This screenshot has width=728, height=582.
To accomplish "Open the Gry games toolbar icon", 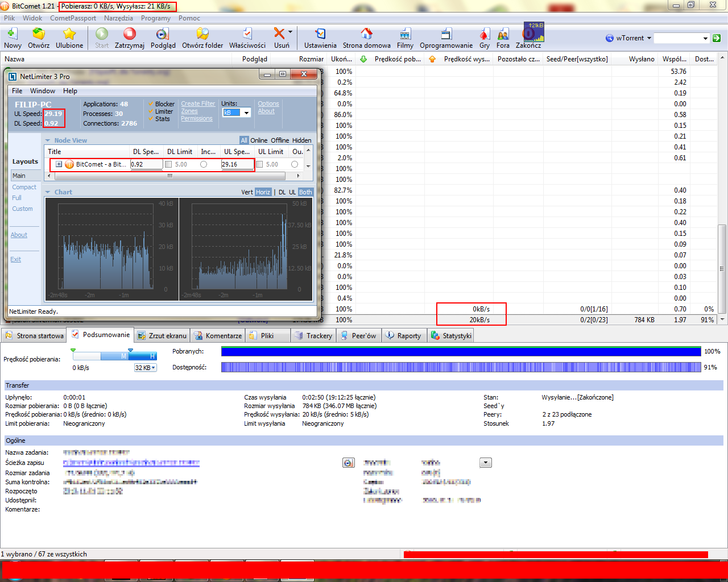I will click(x=485, y=34).
